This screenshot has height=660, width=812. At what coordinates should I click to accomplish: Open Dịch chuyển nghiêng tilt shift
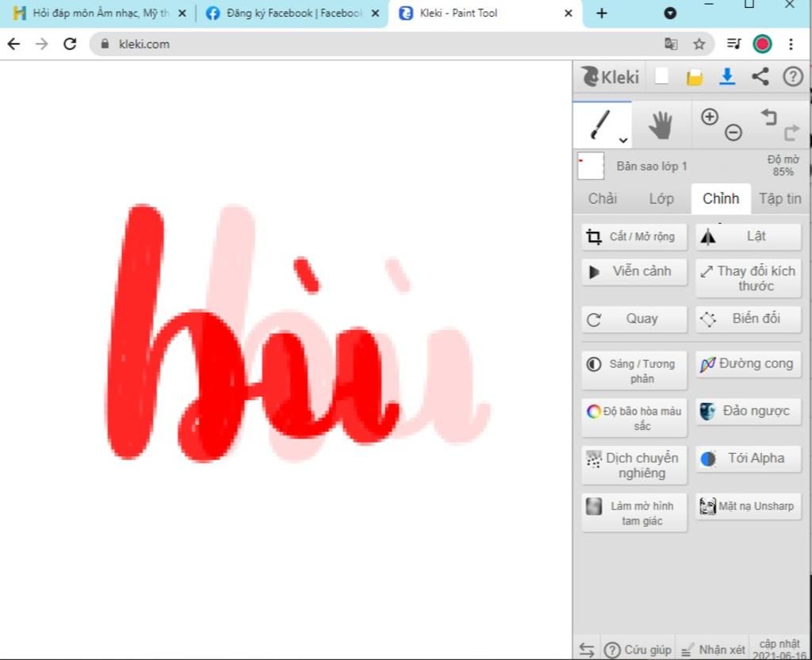click(x=634, y=465)
